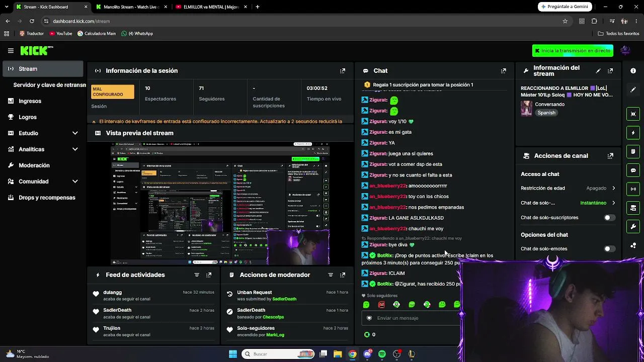This screenshot has width=644, height=362.
Task: Reload the page
Action: pos(32,21)
